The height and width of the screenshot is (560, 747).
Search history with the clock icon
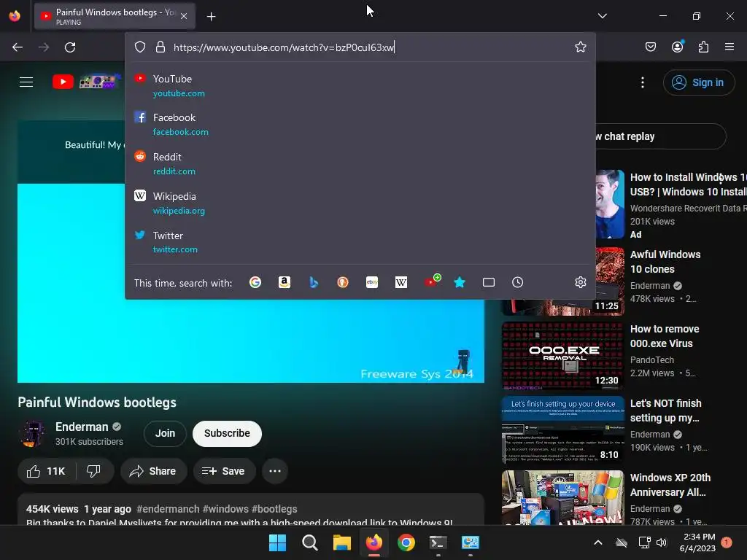click(x=517, y=282)
